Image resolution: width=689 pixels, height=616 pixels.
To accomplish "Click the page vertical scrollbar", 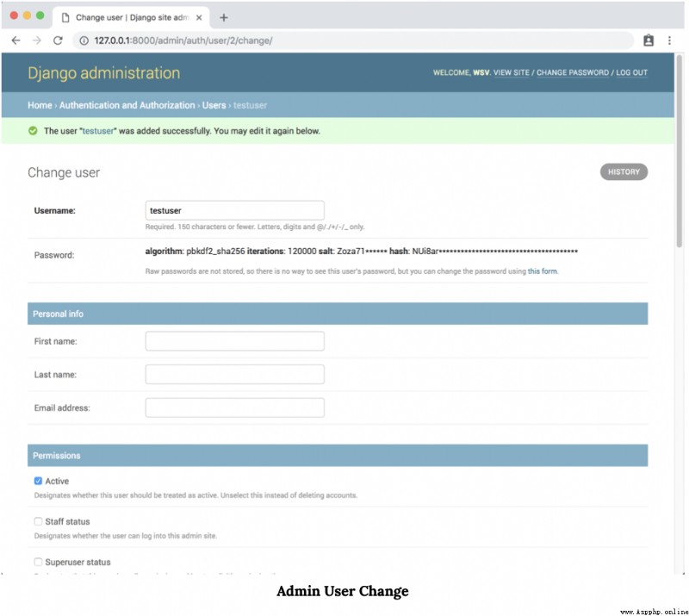I will pyautogui.click(x=679, y=151).
